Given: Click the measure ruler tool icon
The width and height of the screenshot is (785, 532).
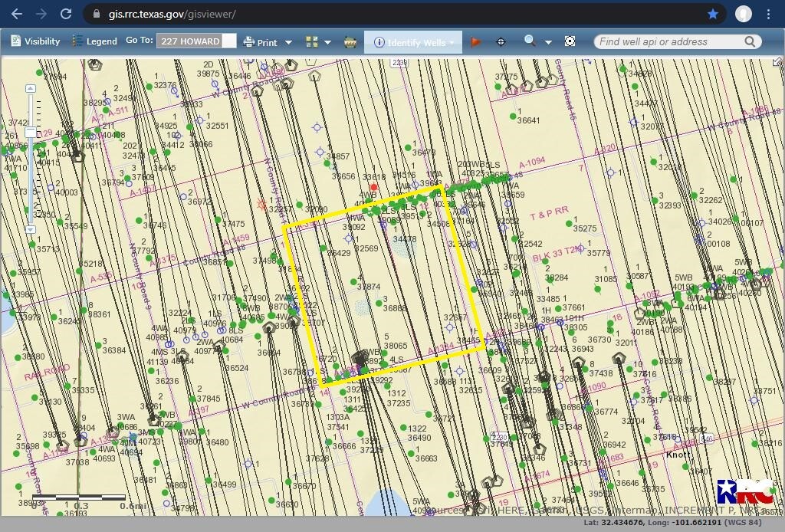Looking at the screenshot, I should [350, 42].
